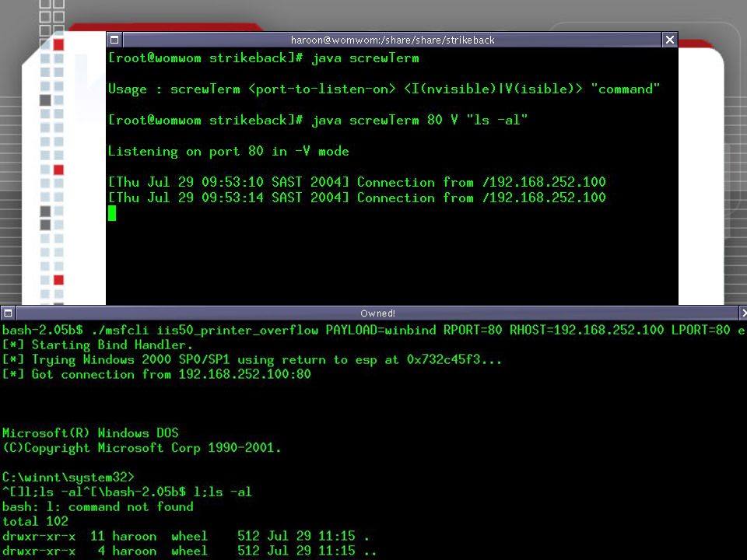The width and height of the screenshot is (747, 560).
Task: Click the 09:53:10 connection log line
Action: [357, 182]
